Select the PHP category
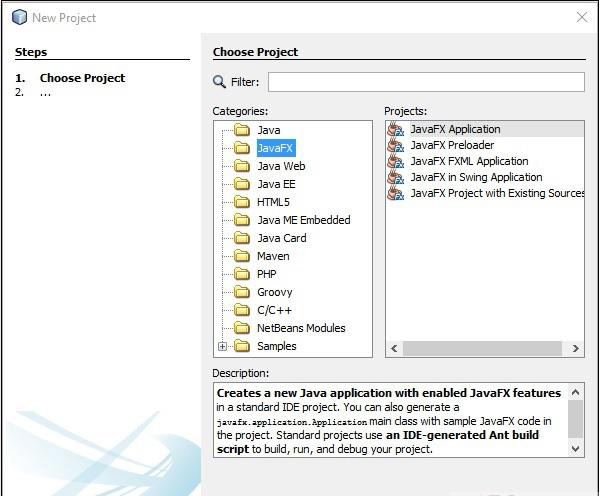600x496 pixels. tap(267, 274)
